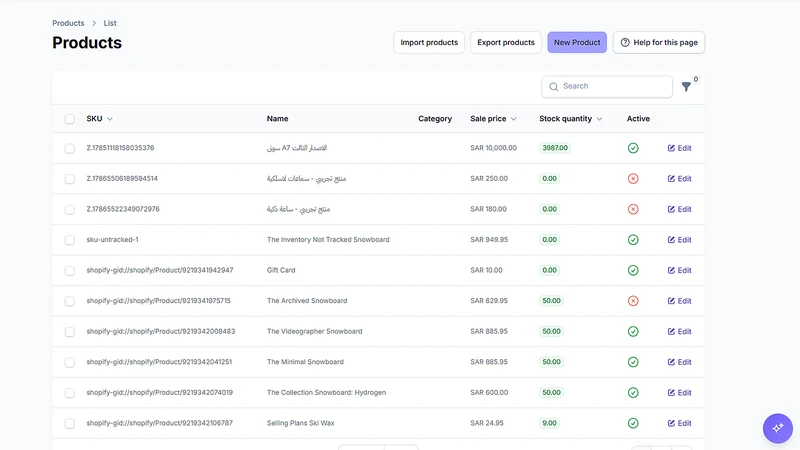This screenshot has width=800, height=450.
Task: Click the AI sparkle assistant button
Action: click(778, 428)
